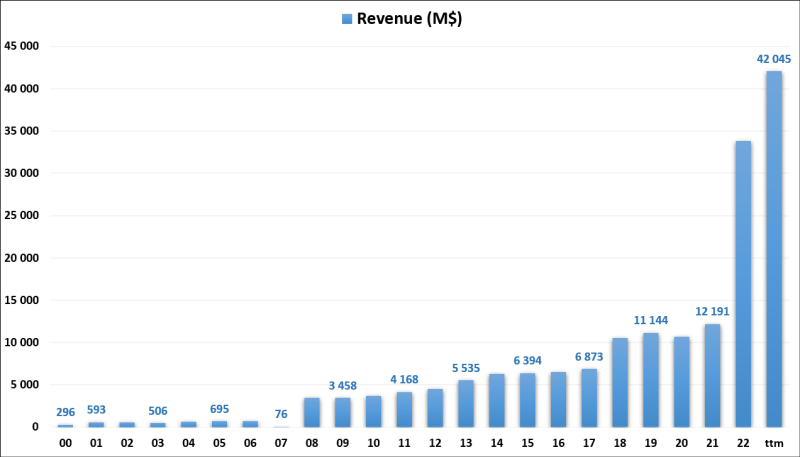Click the 11 144 data label
This screenshot has width=800, height=457.
tap(651, 320)
